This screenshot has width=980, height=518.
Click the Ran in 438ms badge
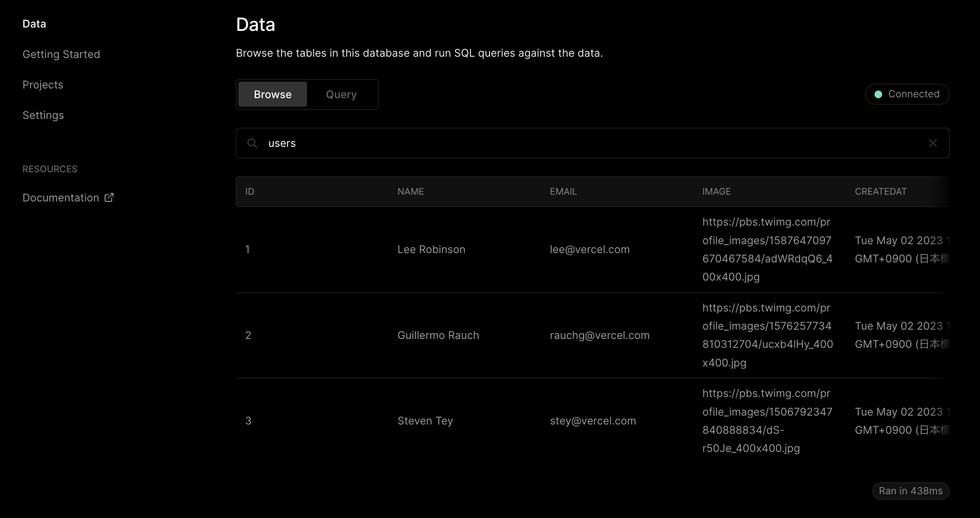[911, 491]
